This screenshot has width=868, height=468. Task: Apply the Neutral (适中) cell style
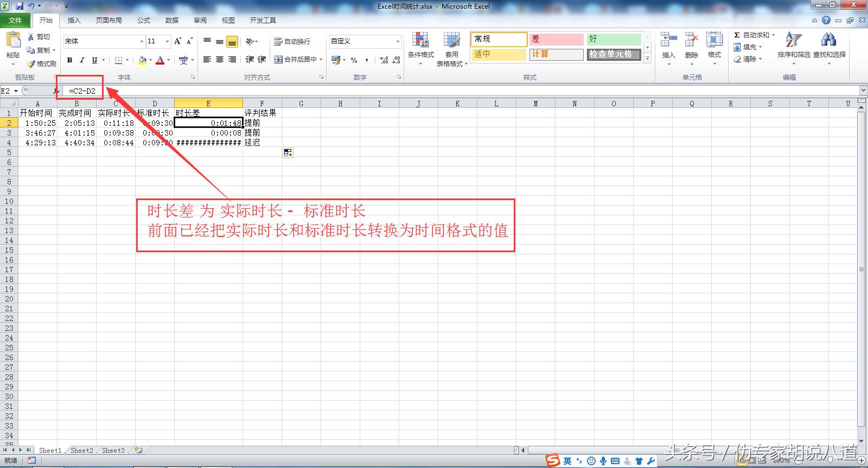(x=499, y=54)
